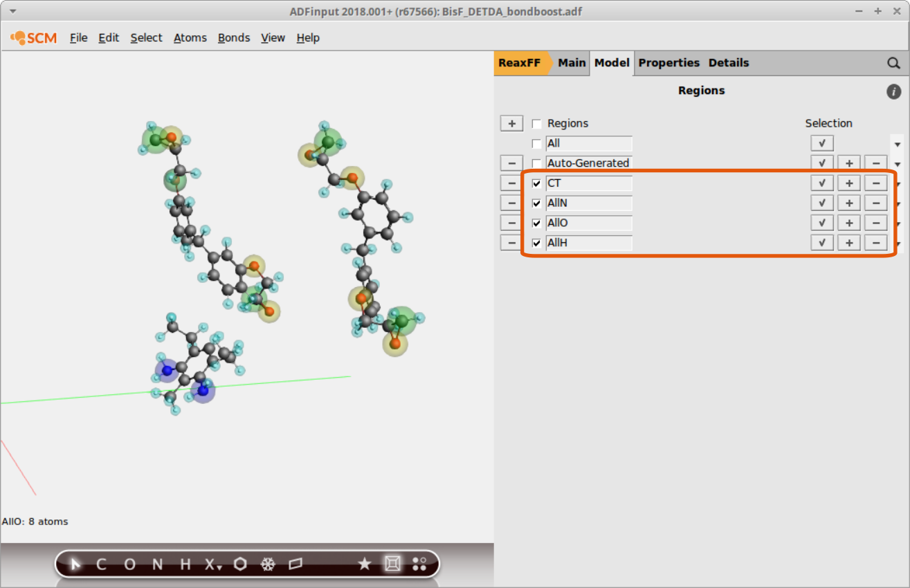This screenshot has height=588, width=910.
Task: Open the Select menu
Action: (x=146, y=38)
